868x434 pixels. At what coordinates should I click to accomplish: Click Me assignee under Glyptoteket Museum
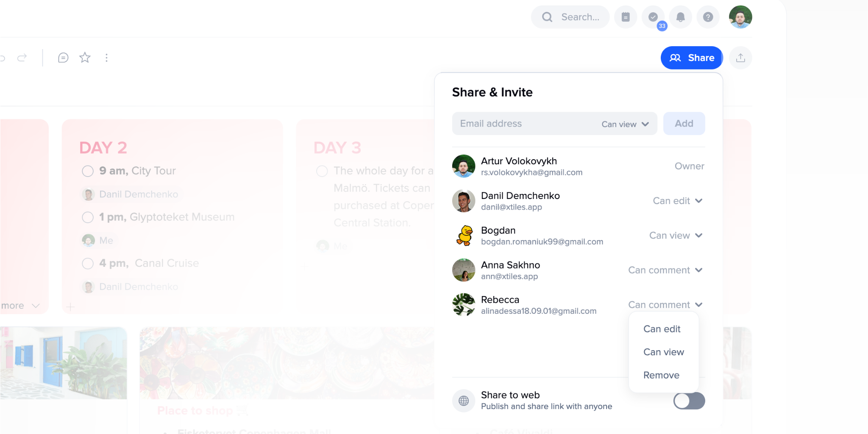point(97,240)
